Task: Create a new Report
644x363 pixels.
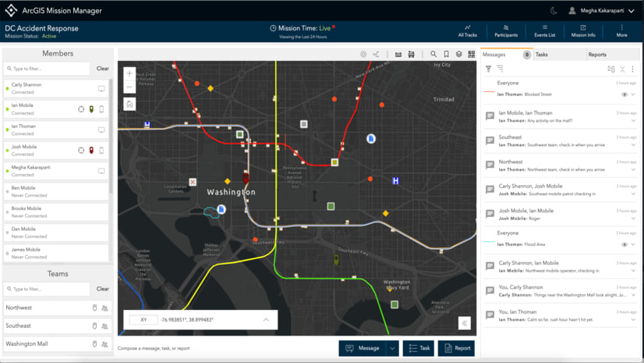Action: click(456, 348)
